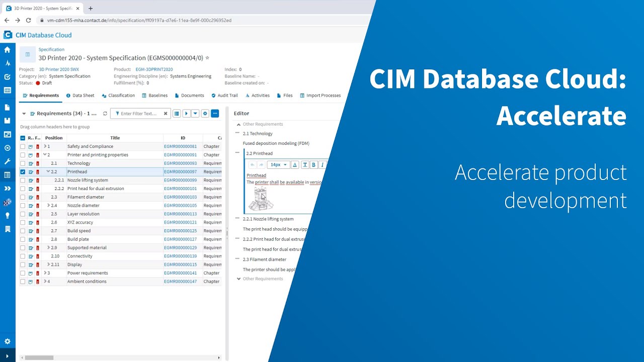The image size is (644, 362).
Task: Check the box for Safety and Compliance row
Action: [23, 147]
